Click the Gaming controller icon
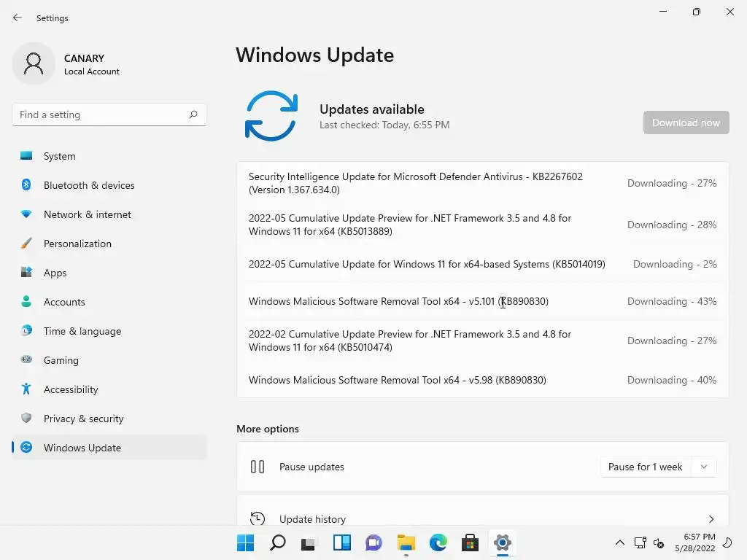The width and height of the screenshot is (747, 560). [27, 359]
